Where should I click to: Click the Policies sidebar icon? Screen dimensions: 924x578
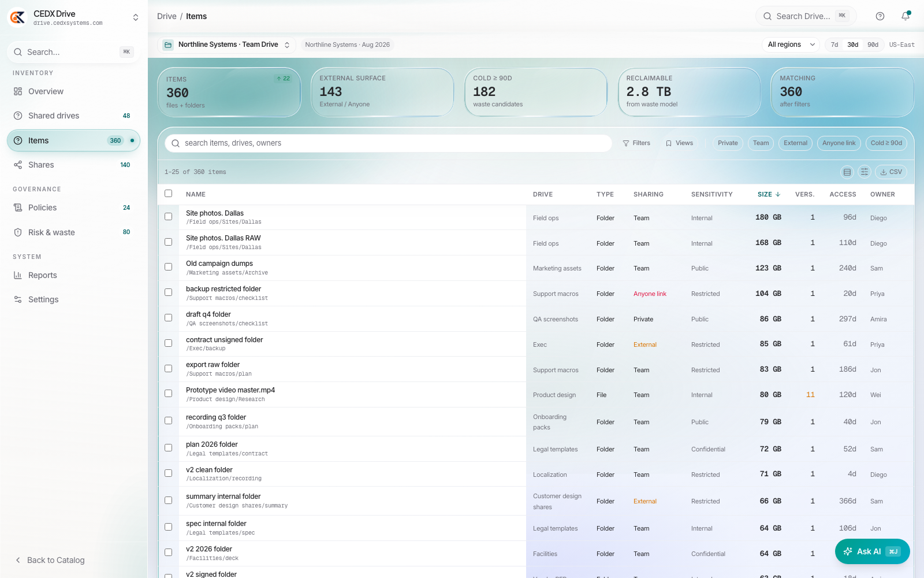pyautogui.click(x=18, y=208)
